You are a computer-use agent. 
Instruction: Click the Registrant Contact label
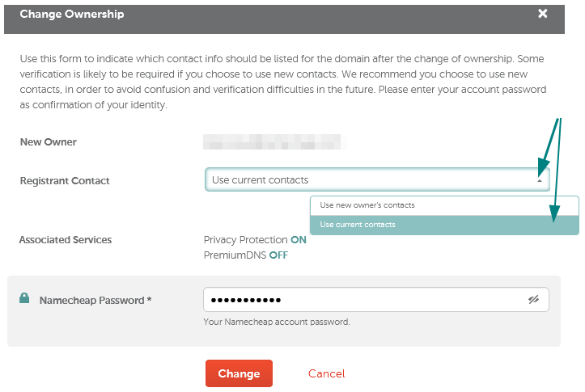click(x=65, y=181)
